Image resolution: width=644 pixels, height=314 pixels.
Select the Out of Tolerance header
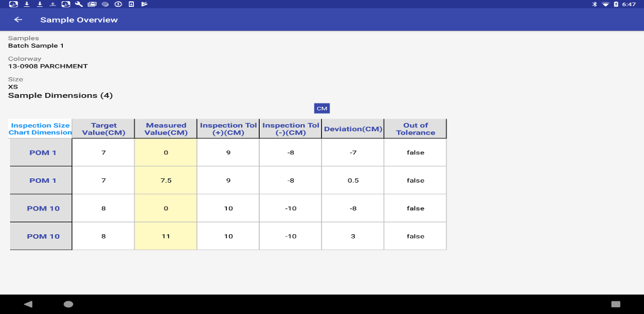tap(416, 129)
